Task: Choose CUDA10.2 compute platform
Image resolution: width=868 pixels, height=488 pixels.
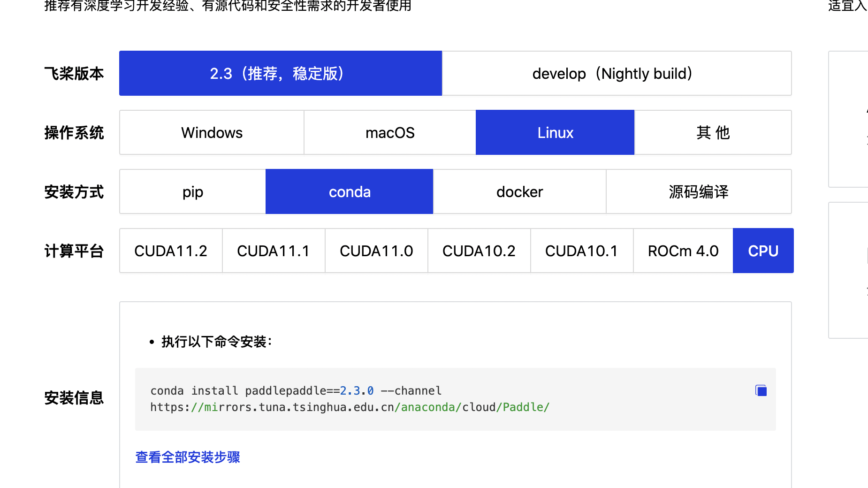Action: click(479, 251)
